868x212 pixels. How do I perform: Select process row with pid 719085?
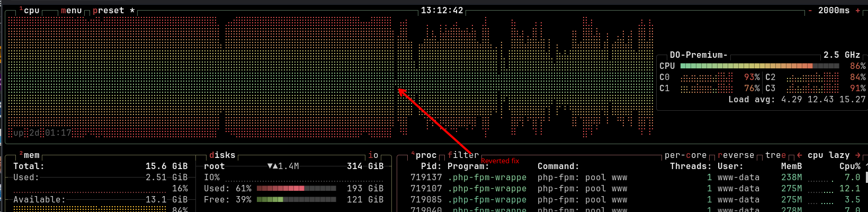tap(636, 200)
